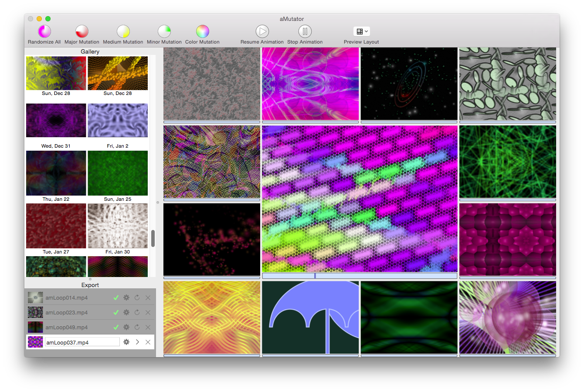Resume the animation playback

262,32
